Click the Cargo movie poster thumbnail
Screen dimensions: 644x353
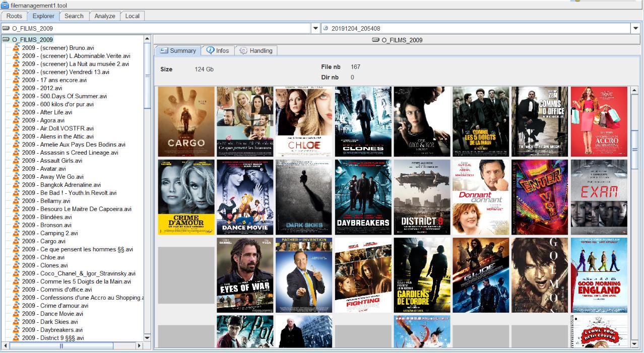186,122
